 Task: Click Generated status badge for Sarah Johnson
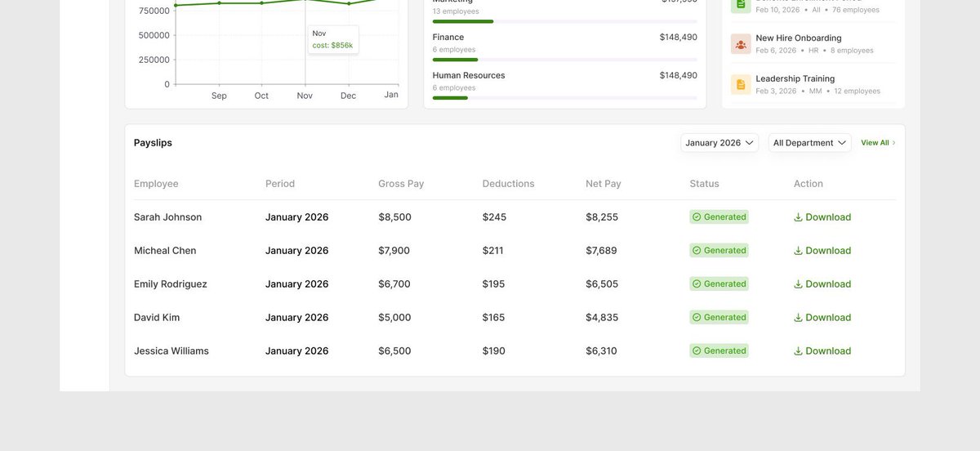click(x=719, y=217)
